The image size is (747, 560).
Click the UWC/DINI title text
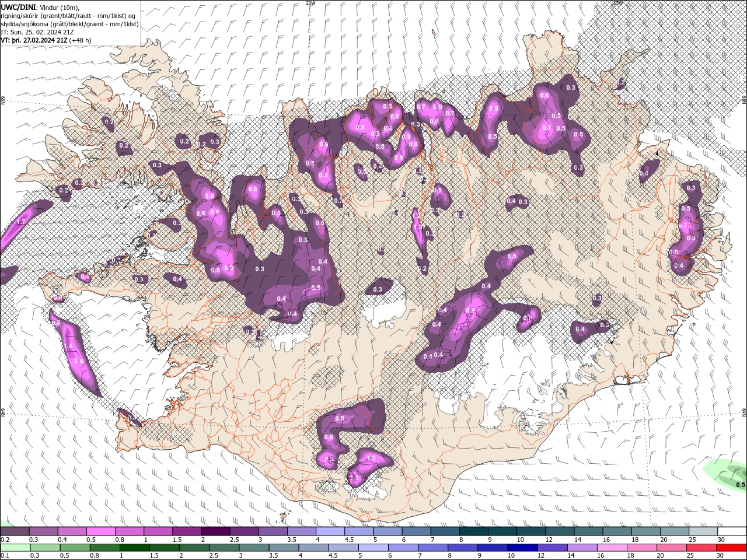(x=19, y=7)
